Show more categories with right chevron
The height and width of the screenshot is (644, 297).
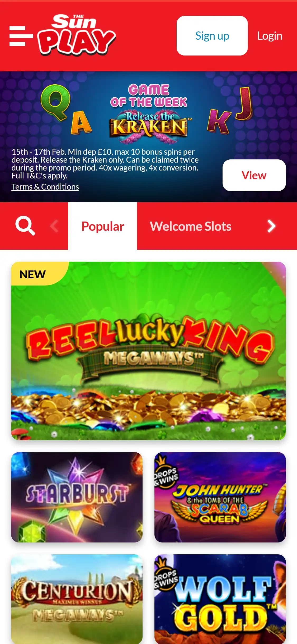[271, 226]
